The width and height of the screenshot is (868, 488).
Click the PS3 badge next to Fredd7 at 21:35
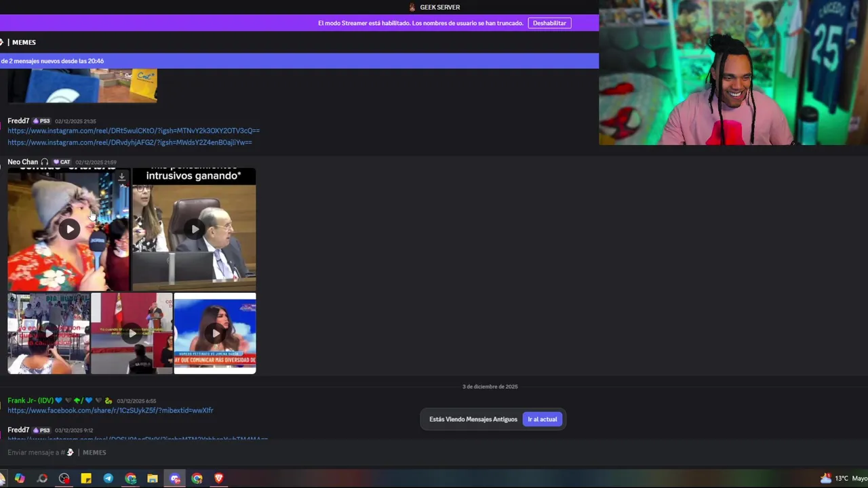41,121
